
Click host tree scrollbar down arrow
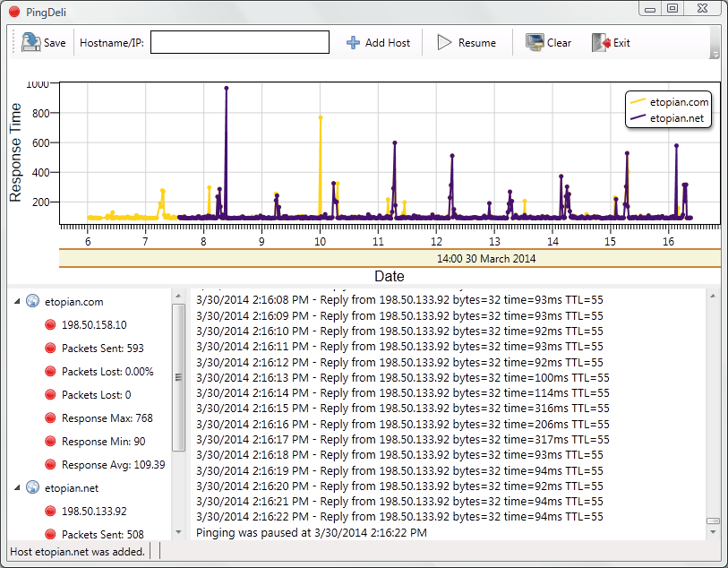(178, 532)
